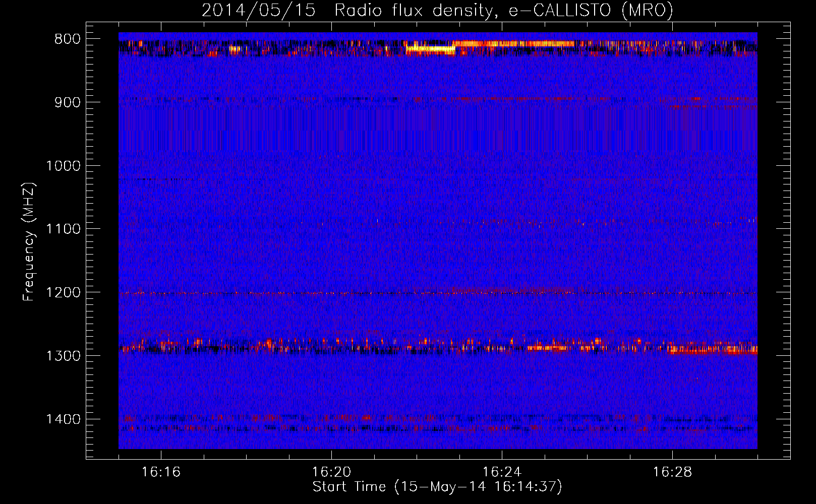Screen dimensions: 816x504
Task: Click the 16:16 time tick label
Action: point(161,472)
